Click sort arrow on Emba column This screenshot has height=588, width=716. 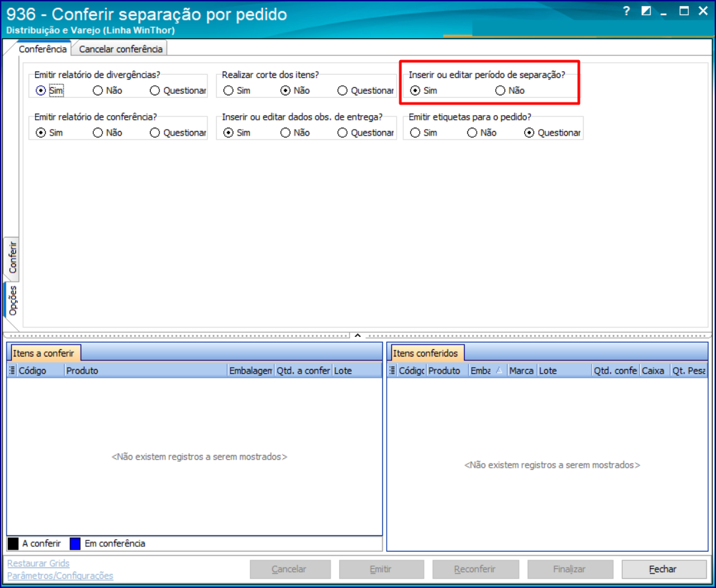[499, 370]
